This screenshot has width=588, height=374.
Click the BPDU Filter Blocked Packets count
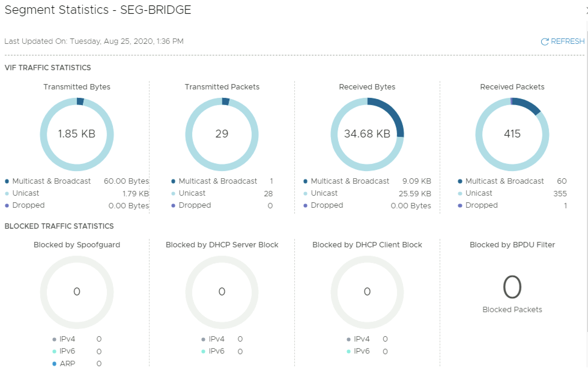(x=512, y=287)
